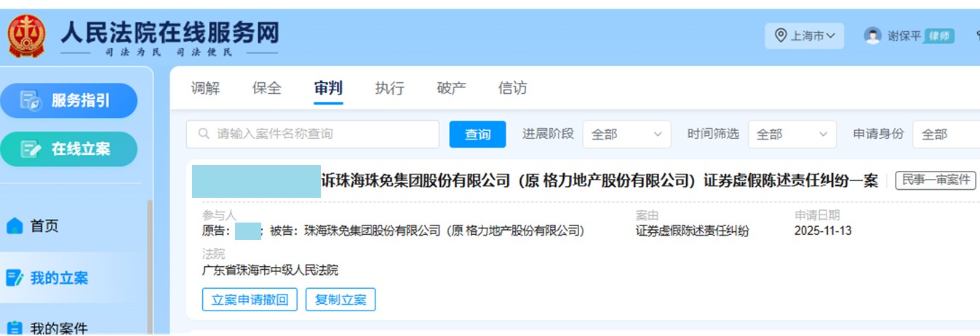Open the 服务指引 sidebar button

(x=68, y=100)
